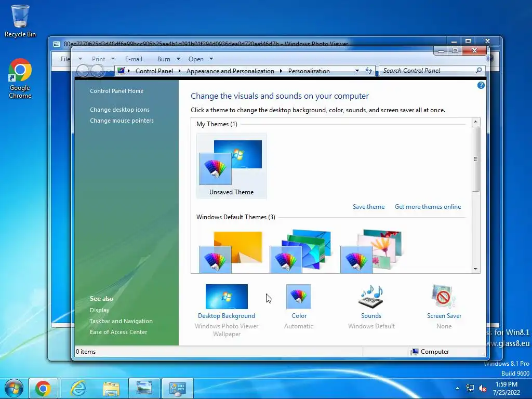Expand arrow after Control Panel breadcrumb

click(x=179, y=71)
